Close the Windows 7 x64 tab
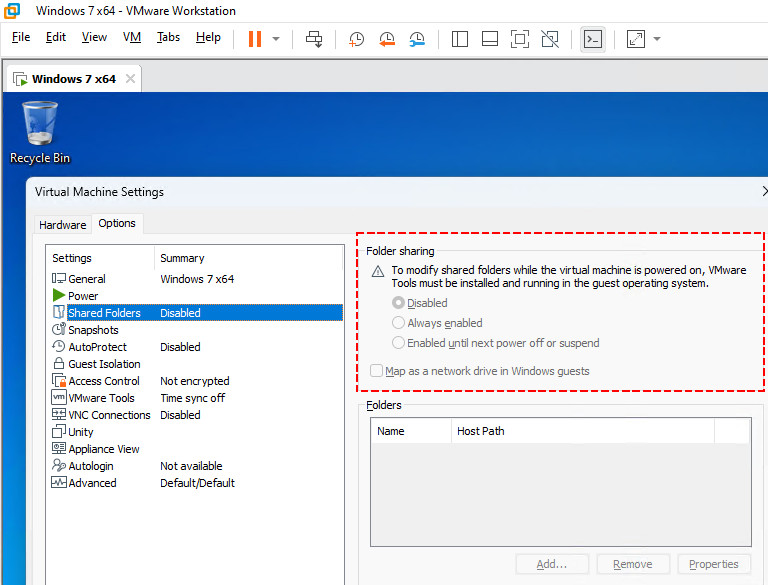This screenshot has height=585, width=768. click(x=130, y=78)
